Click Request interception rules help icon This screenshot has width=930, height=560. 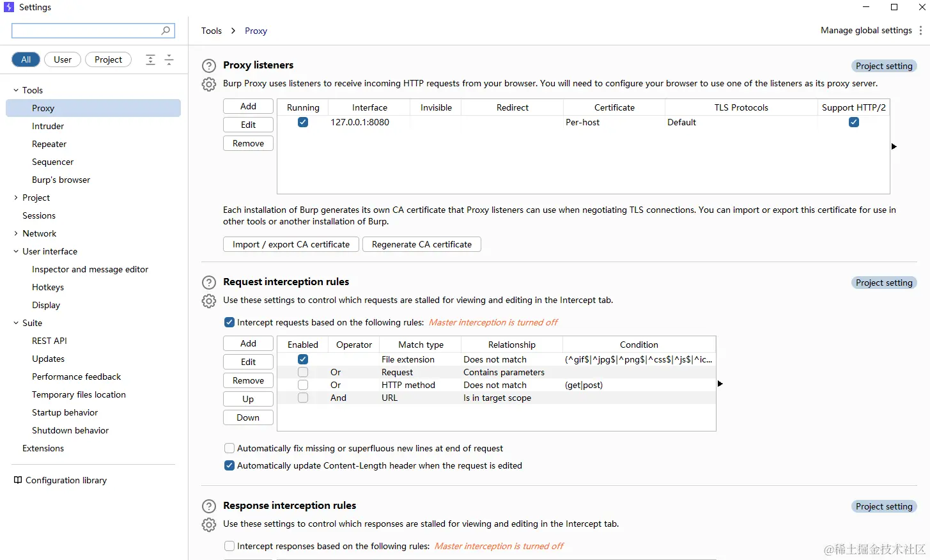click(x=209, y=282)
